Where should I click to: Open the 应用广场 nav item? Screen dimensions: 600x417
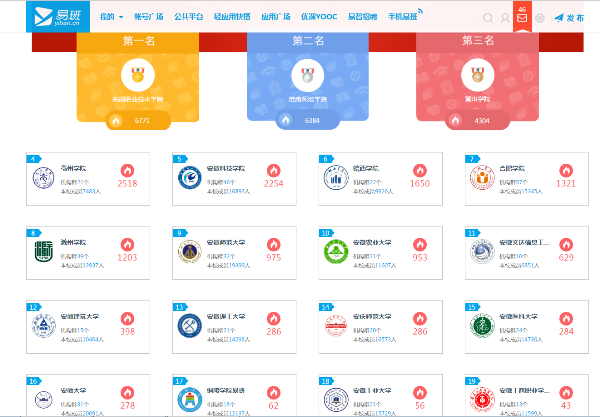(x=276, y=16)
